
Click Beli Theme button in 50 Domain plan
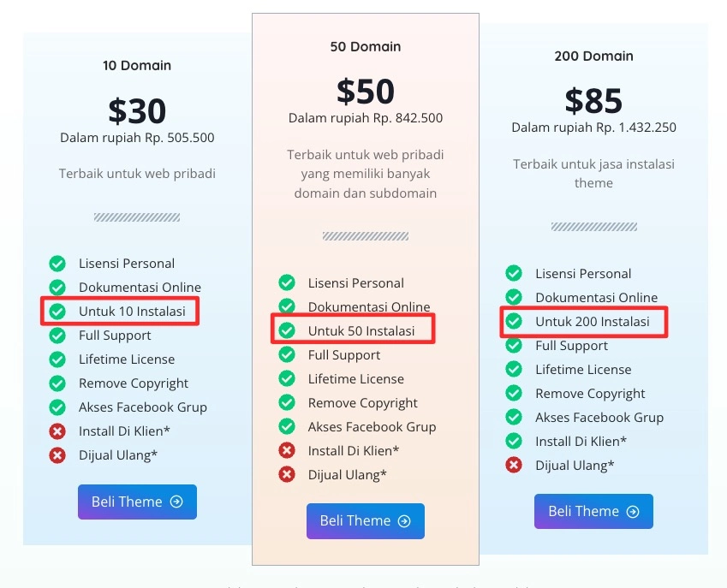pos(366,521)
